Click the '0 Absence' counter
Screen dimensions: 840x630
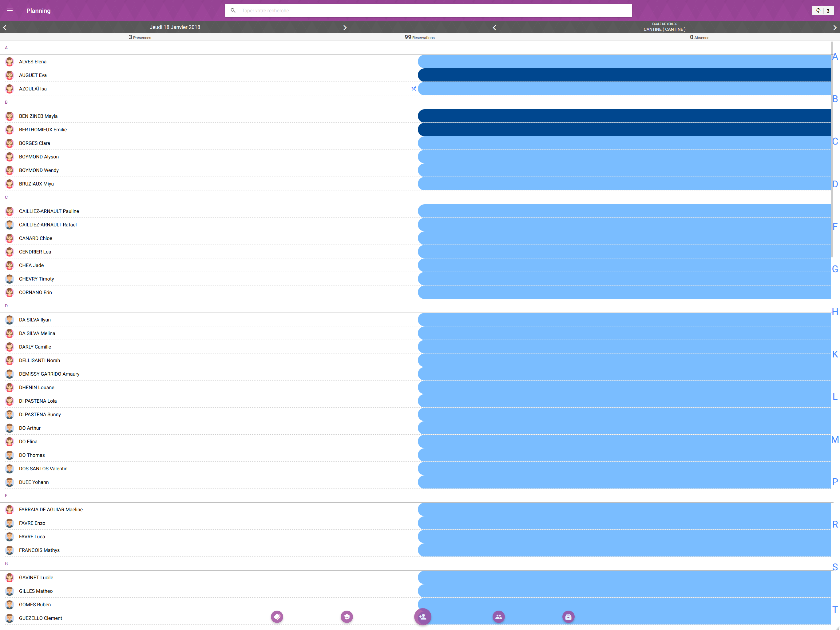click(699, 37)
